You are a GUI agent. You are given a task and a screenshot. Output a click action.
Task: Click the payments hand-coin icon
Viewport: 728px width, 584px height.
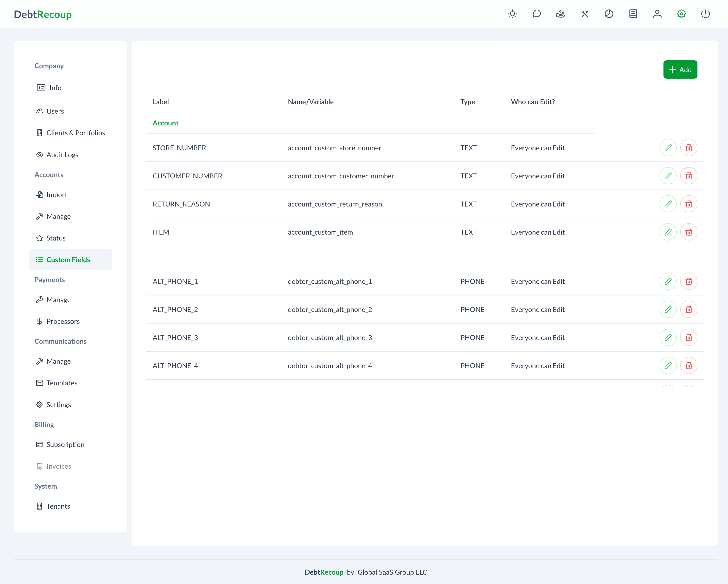(561, 14)
